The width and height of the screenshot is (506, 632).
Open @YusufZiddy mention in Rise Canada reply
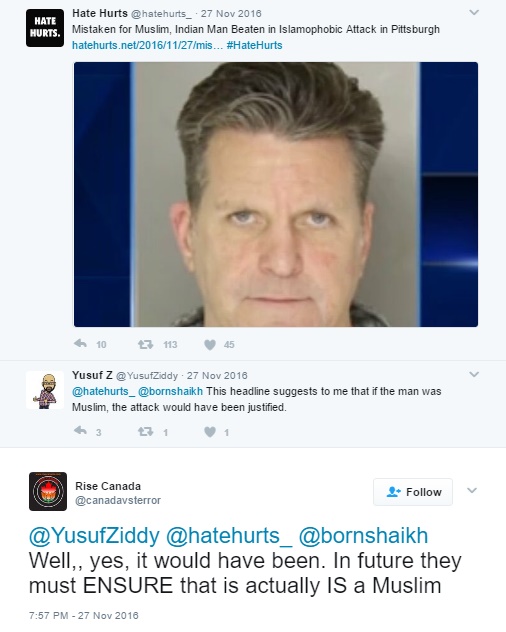coord(94,536)
